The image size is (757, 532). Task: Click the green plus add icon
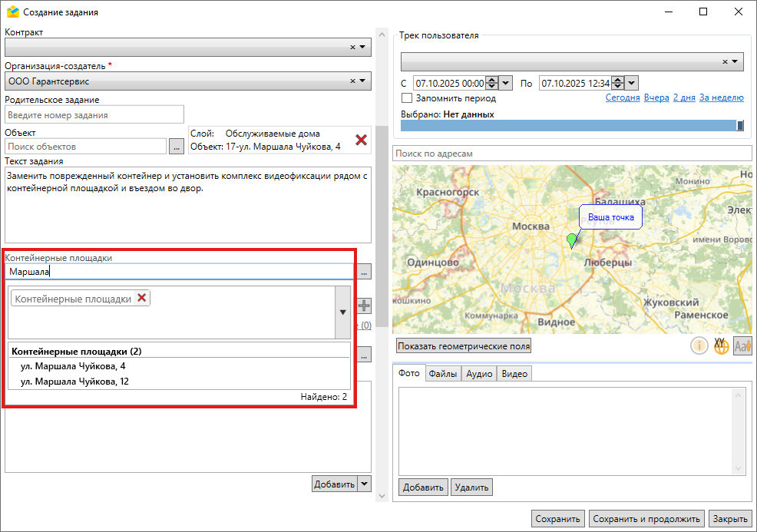(363, 306)
